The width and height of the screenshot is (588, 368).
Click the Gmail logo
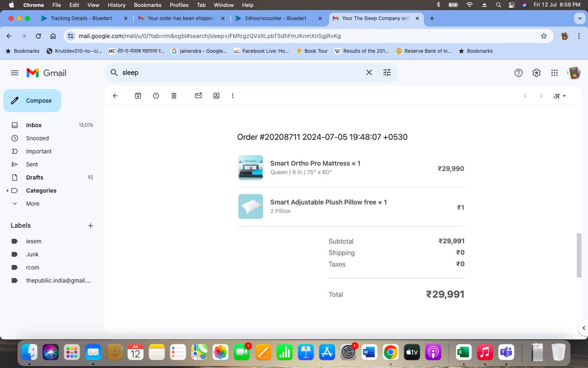[x=47, y=73]
